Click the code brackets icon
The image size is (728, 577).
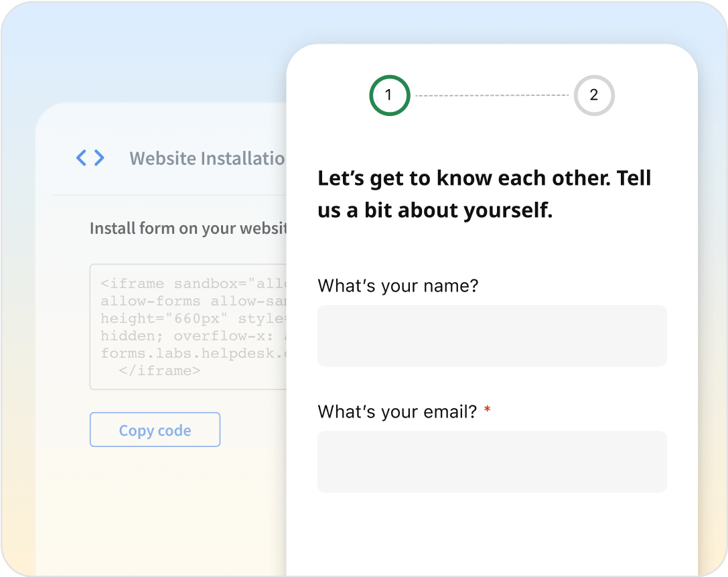pyautogui.click(x=90, y=158)
